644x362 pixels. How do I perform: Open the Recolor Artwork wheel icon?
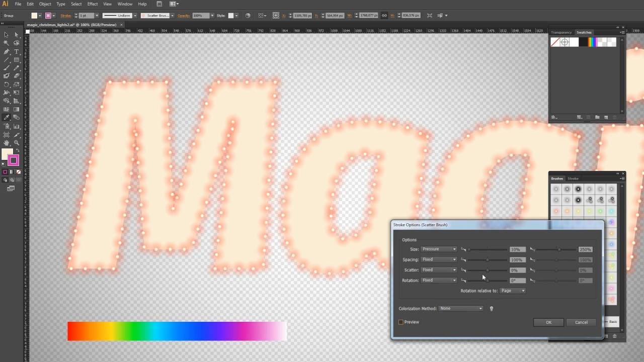tap(248, 16)
